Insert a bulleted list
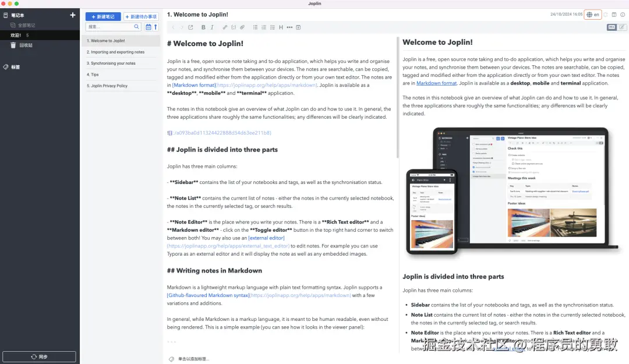This screenshot has width=629, height=364. click(x=255, y=27)
